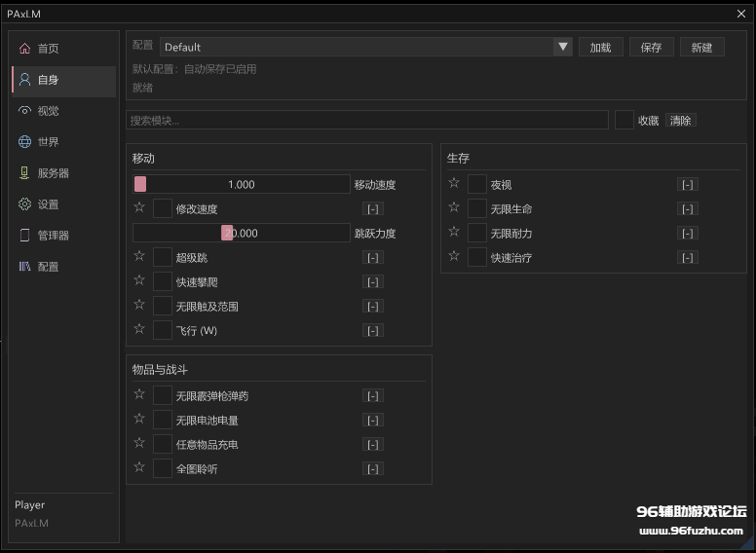Toggle the 夜视 checkbox
Viewport: 756px width, 553px height.
[x=477, y=184]
